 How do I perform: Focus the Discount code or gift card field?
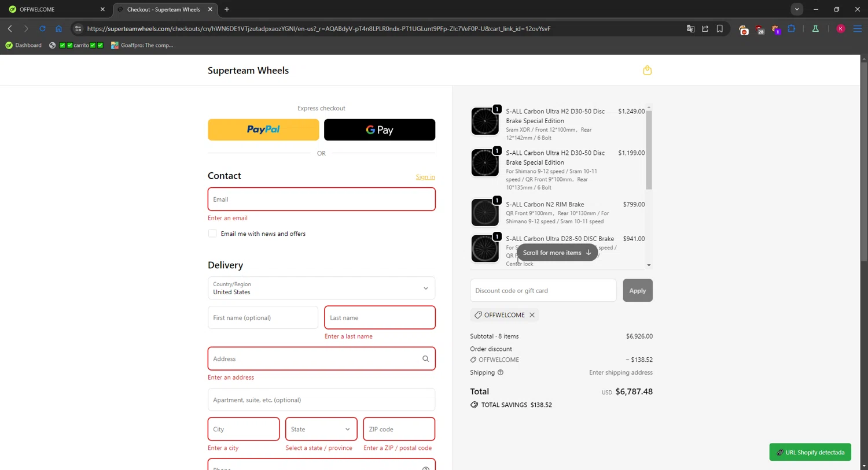[x=543, y=290]
